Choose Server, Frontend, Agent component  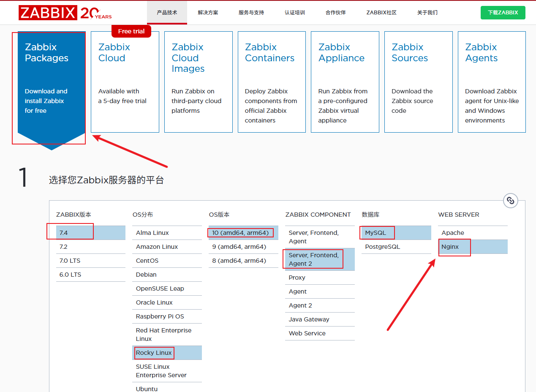coord(320,237)
